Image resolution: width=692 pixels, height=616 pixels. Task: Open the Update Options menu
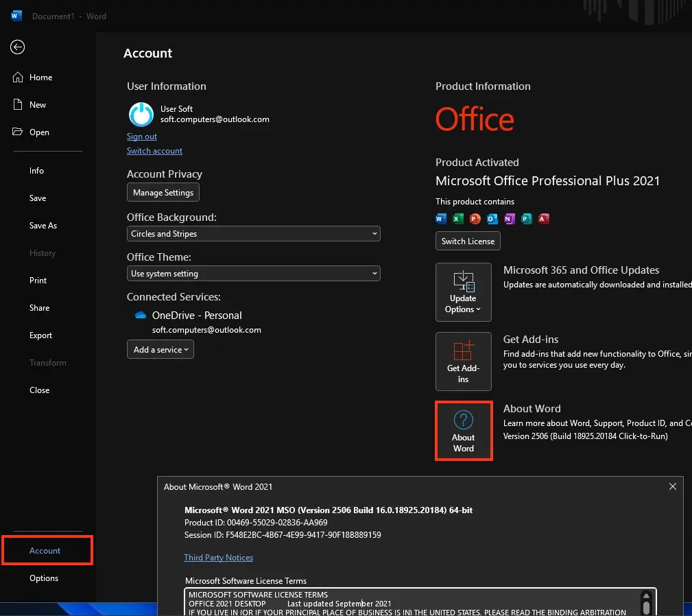(464, 292)
